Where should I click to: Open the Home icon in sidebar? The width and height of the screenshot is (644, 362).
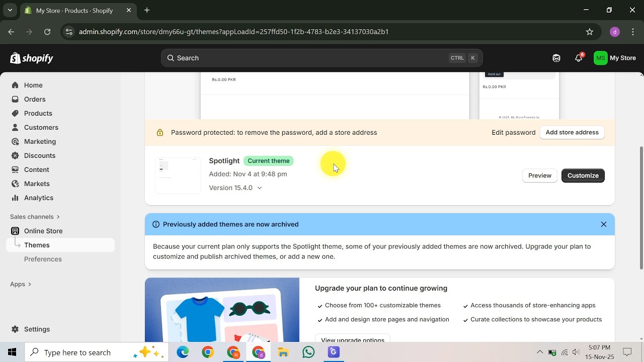(x=15, y=85)
